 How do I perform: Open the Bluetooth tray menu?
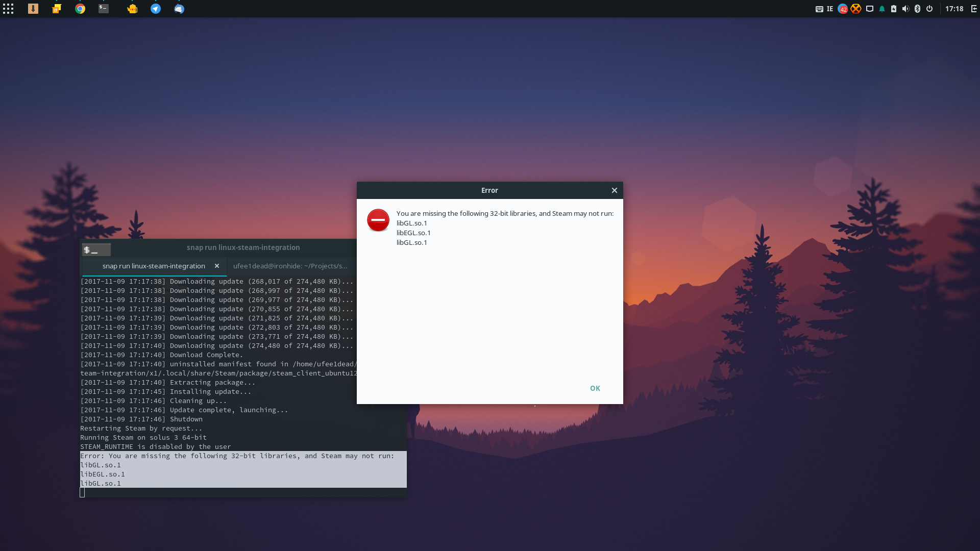[x=917, y=9]
